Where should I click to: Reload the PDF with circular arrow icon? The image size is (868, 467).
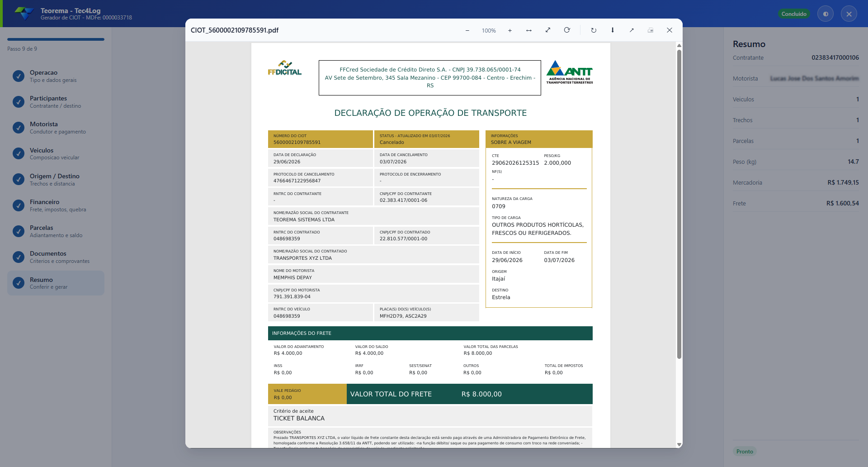point(567,30)
